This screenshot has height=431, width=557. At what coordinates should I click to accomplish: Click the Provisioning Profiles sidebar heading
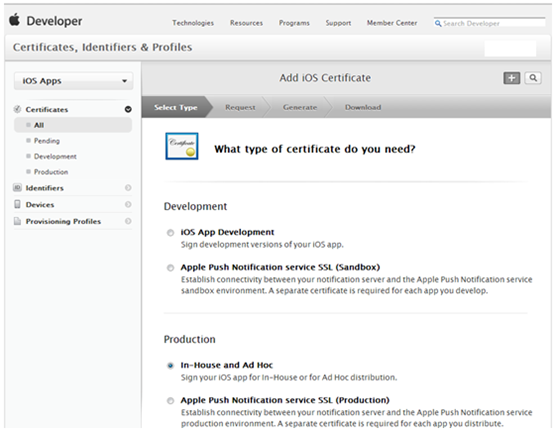tap(63, 221)
